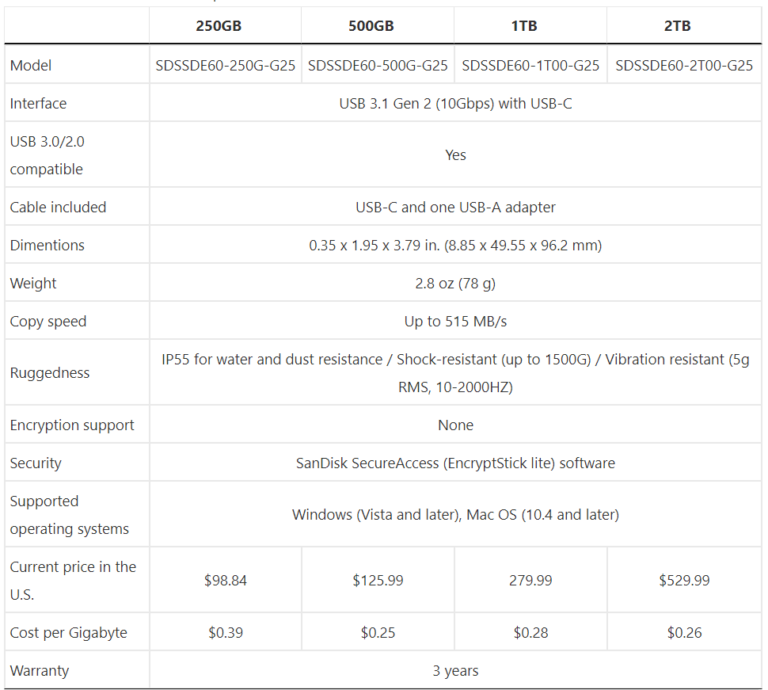Click the Up to 515 MB/s copy speed
Viewport: 768px width, 690px height.
[455, 321]
